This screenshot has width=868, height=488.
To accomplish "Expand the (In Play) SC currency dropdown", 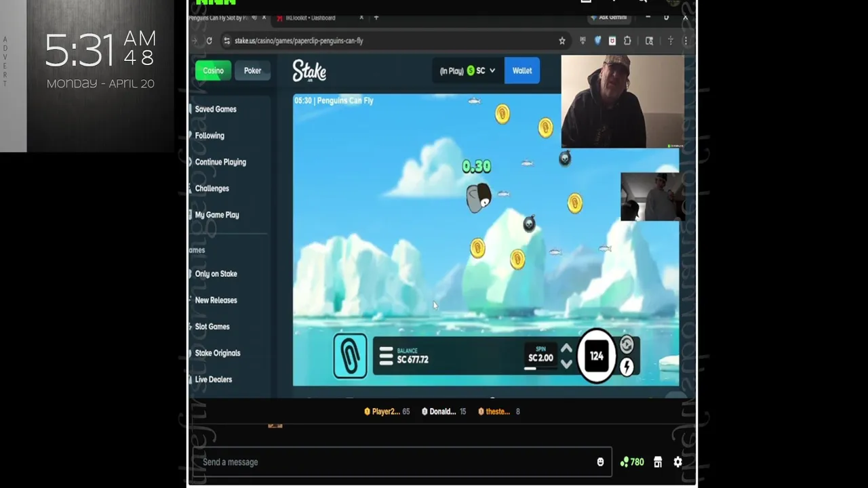I will tap(467, 70).
